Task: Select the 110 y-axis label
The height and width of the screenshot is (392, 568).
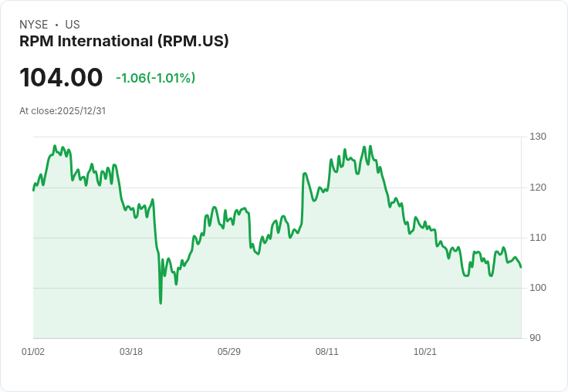Action: (538, 238)
